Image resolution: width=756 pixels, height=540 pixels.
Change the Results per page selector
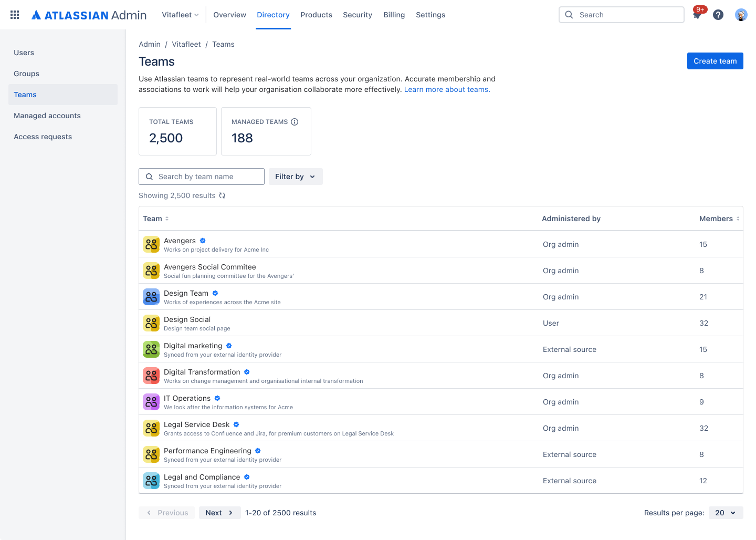click(x=726, y=513)
